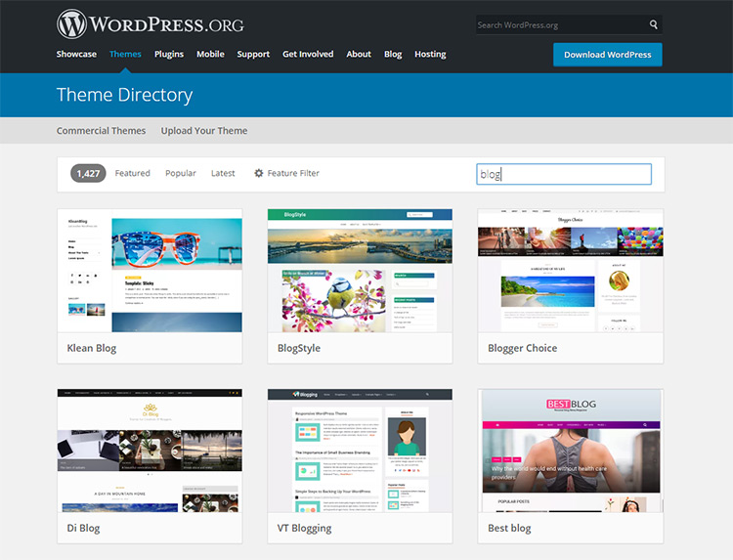Click the Feature Filter gear icon
733x560 pixels.
point(259,173)
